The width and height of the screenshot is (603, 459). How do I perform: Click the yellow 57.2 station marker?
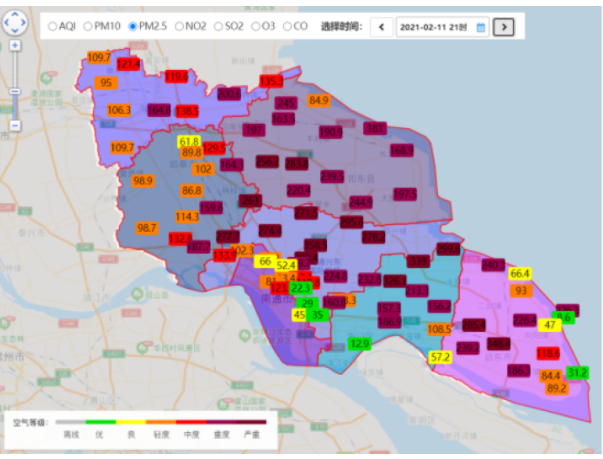pos(441,357)
